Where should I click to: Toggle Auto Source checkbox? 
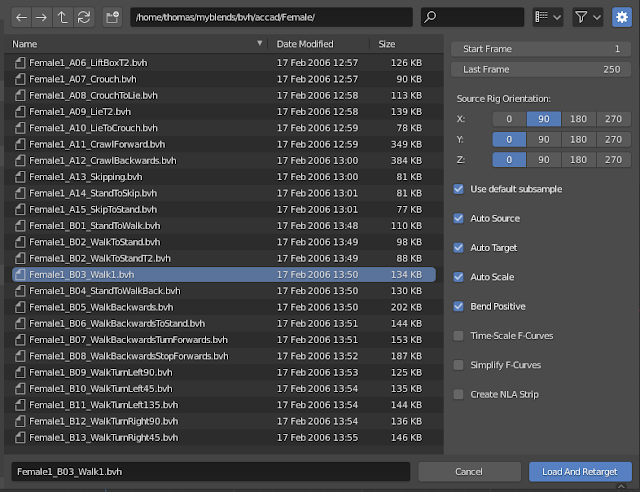pyautogui.click(x=458, y=218)
